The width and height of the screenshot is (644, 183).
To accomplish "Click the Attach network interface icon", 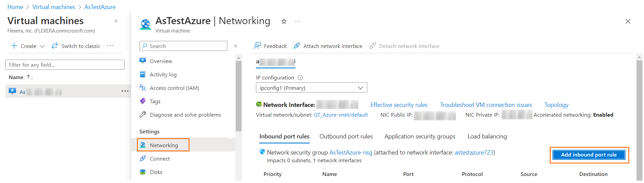I will click(297, 46).
